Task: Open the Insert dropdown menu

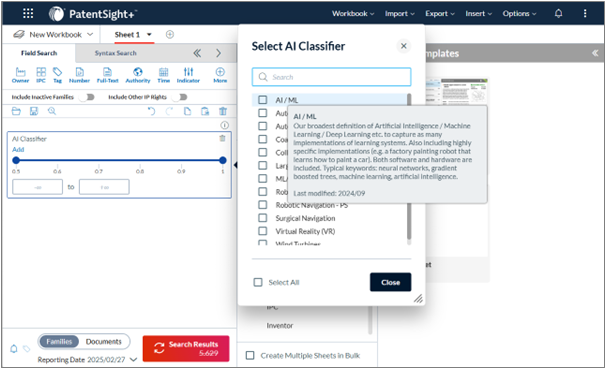Action: pyautogui.click(x=478, y=14)
